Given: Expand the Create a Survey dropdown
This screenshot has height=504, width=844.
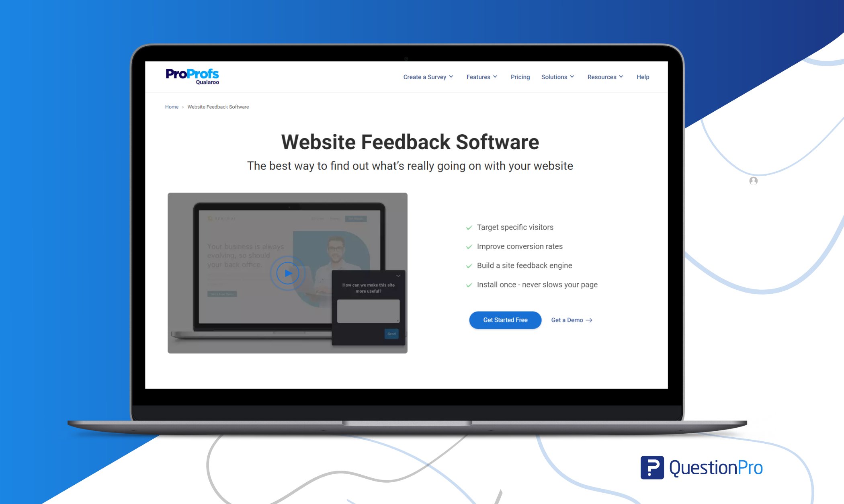Looking at the screenshot, I should pyautogui.click(x=428, y=77).
